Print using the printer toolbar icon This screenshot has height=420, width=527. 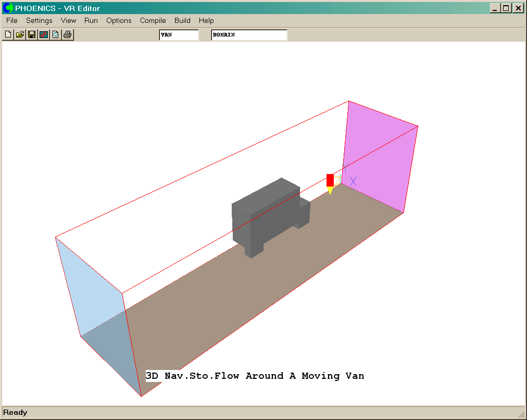click(x=68, y=35)
